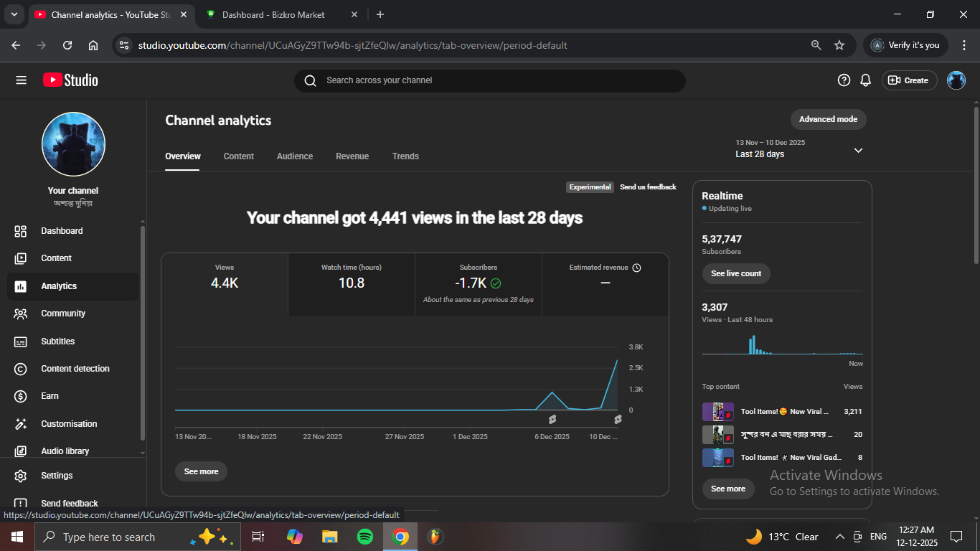Image resolution: width=980 pixels, height=551 pixels.
Task: Show hidden system tray icons
Action: 839,537
